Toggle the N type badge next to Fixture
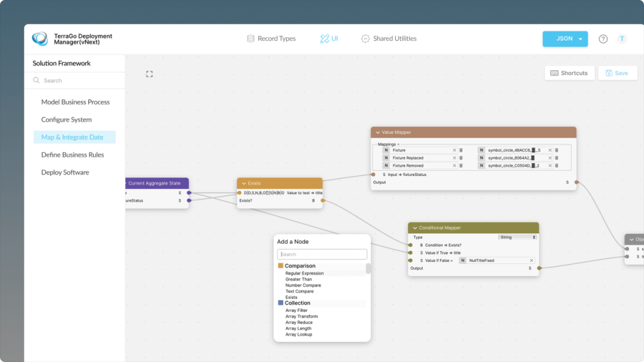 pos(386,150)
